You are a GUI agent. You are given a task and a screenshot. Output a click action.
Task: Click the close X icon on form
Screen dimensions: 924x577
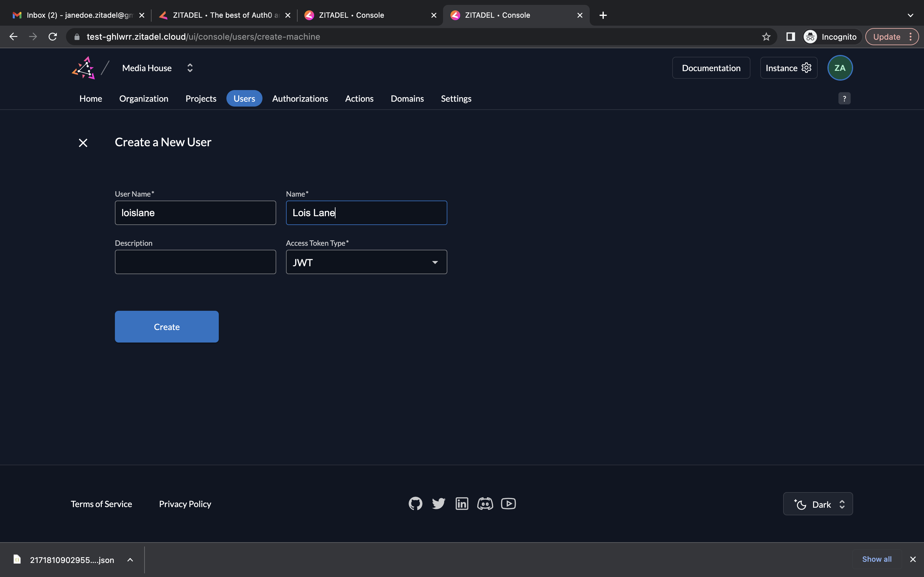point(82,142)
